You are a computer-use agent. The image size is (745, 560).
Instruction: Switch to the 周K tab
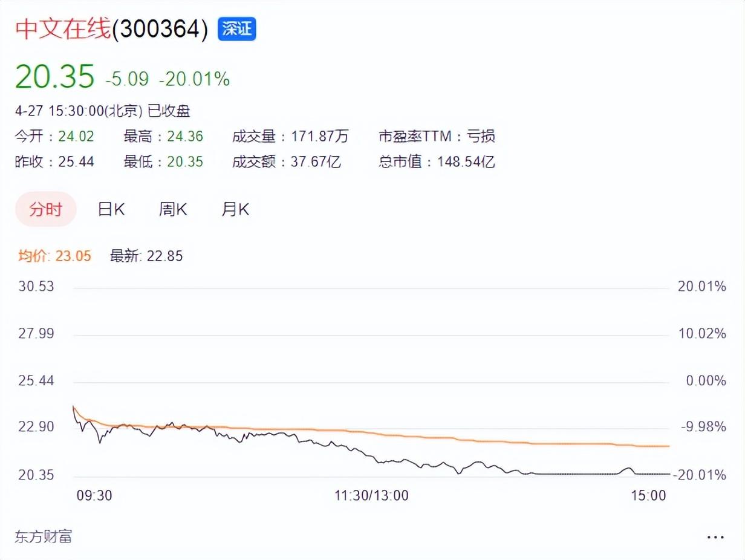[173, 210]
